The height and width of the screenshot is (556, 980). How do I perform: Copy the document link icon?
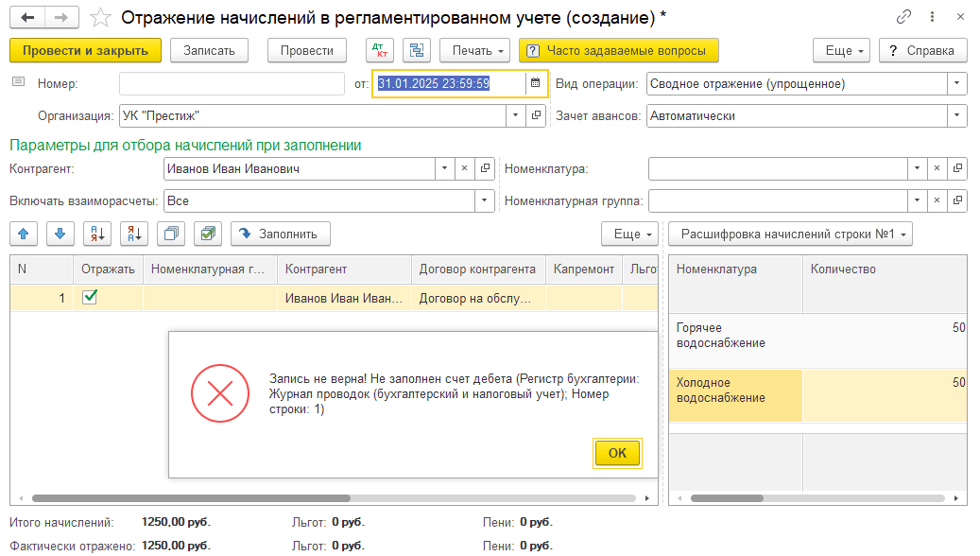tap(903, 17)
